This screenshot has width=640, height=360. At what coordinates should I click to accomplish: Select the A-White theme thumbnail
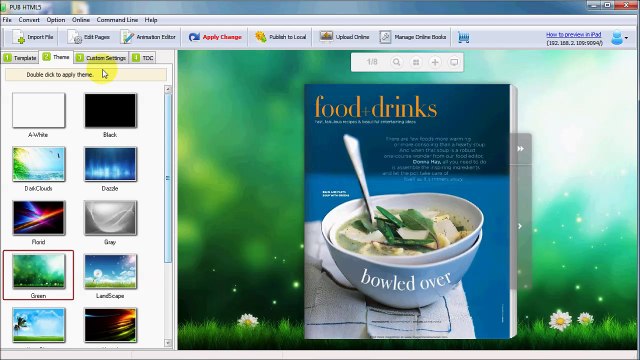click(x=38, y=110)
